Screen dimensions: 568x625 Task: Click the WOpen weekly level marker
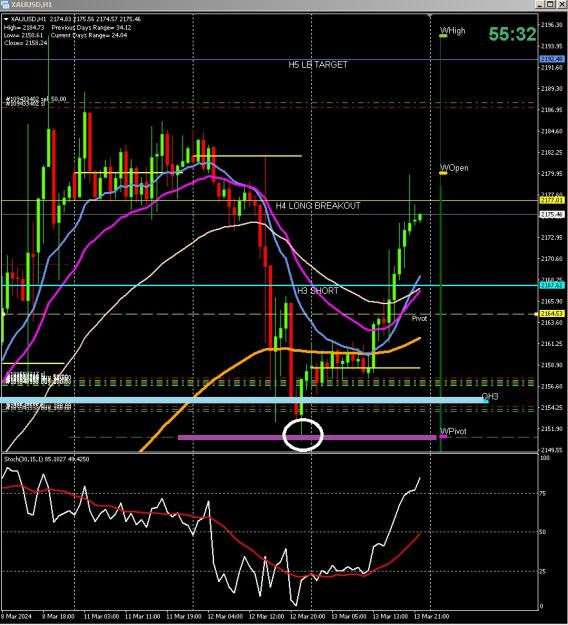[443, 173]
